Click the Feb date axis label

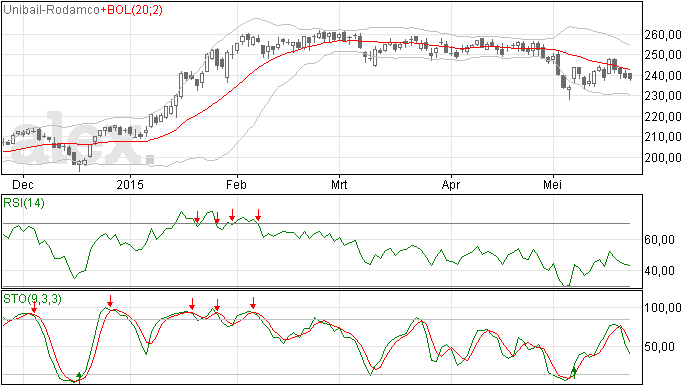click(x=236, y=184)
